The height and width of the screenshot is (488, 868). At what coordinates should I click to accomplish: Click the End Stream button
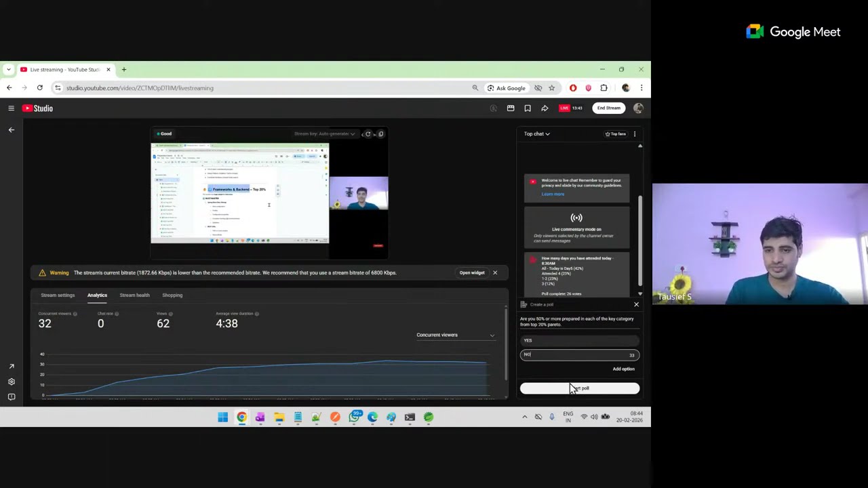point(608,108)
